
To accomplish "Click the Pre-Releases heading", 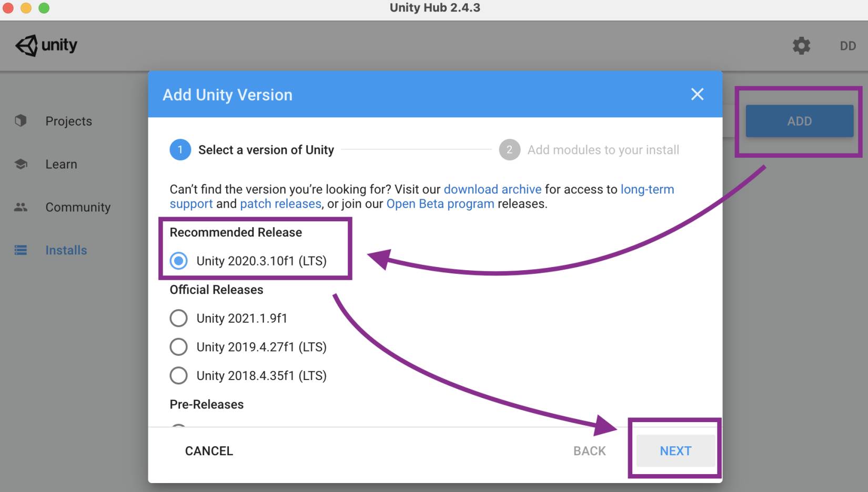I will point(206,404).
